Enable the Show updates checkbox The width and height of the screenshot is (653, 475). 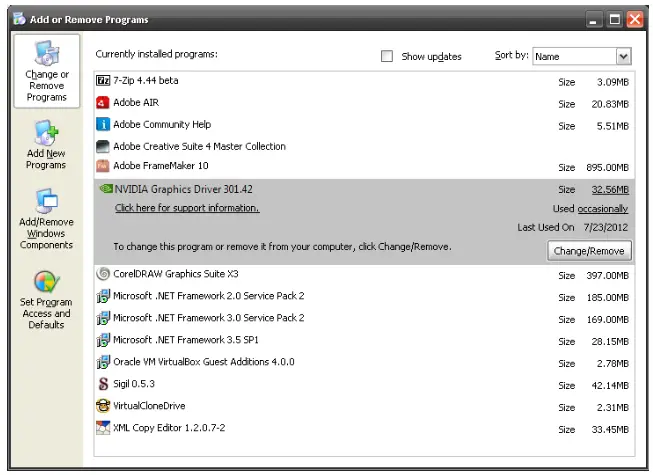tap(387, 57)
